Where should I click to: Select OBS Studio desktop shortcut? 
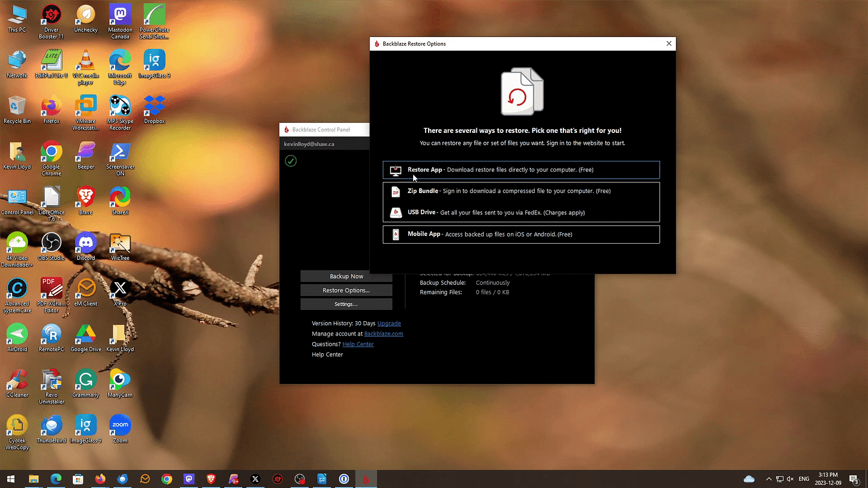tap(51, 247)
